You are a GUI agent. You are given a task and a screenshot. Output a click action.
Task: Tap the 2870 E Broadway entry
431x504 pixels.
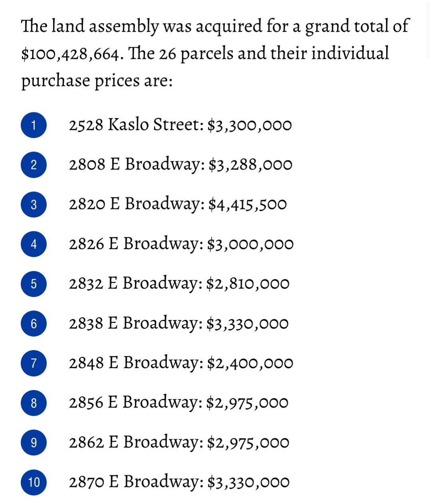point(179,482)
